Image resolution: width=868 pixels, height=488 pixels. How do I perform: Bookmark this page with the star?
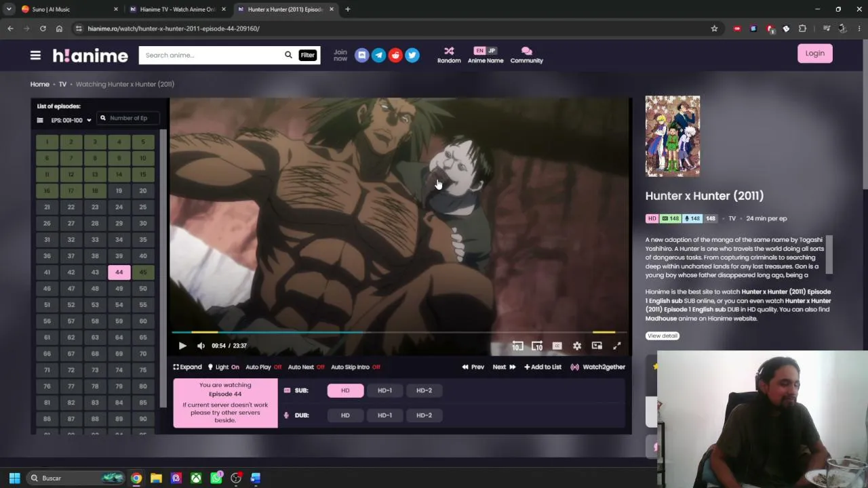[x=714, y=28]
